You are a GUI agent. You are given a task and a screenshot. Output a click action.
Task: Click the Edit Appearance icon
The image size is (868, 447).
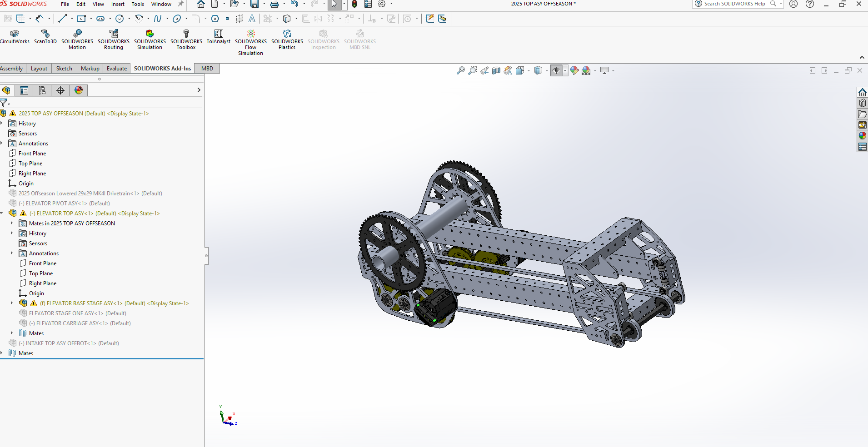574,70
